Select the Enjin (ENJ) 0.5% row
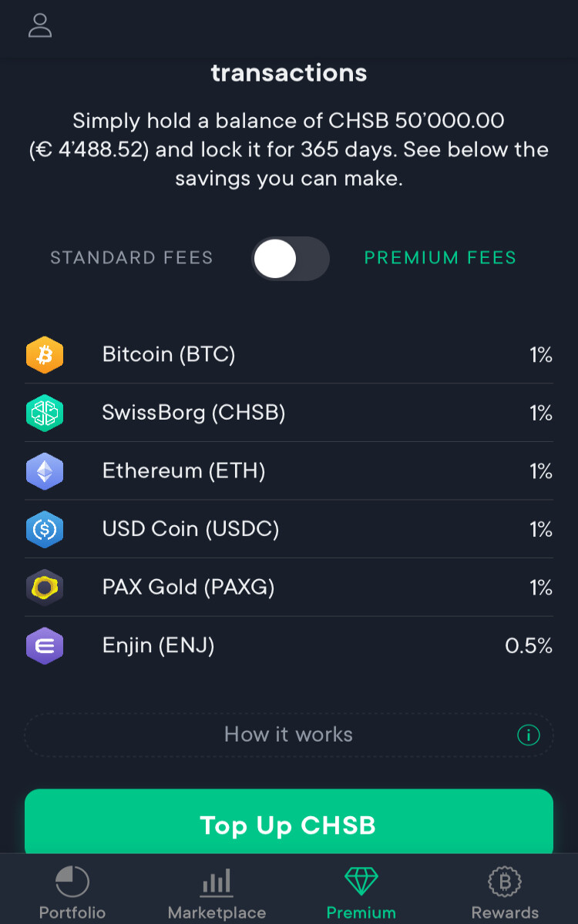This screenshot has height=924, width=578. [289, 646]
